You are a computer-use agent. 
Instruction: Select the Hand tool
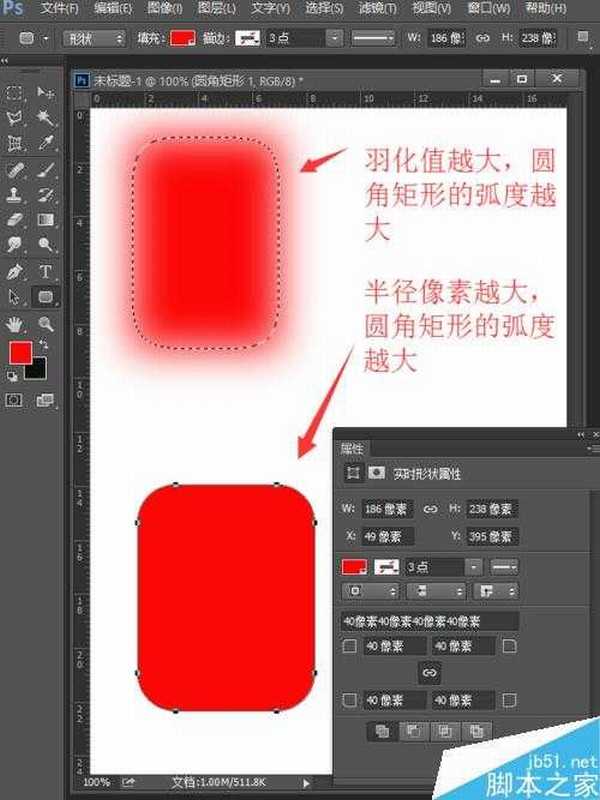[15, 323]
